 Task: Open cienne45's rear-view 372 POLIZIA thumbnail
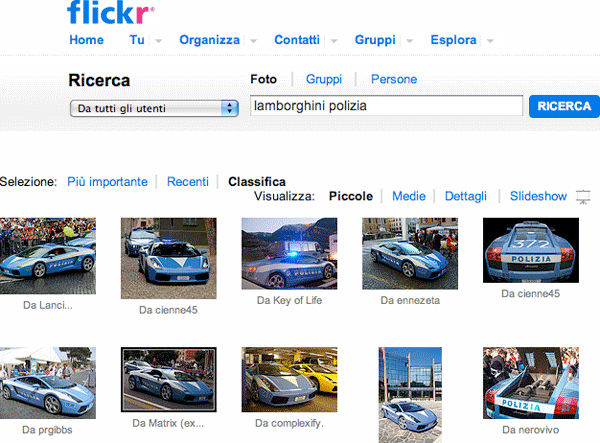(x=531, y=250)
